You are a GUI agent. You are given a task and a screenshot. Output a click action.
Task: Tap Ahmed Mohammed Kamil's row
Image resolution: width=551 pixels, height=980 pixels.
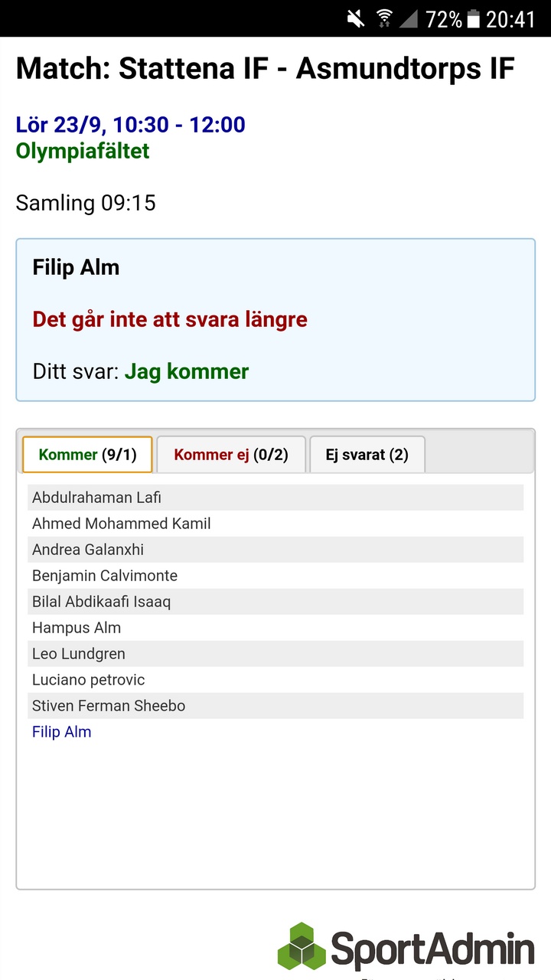122,524
